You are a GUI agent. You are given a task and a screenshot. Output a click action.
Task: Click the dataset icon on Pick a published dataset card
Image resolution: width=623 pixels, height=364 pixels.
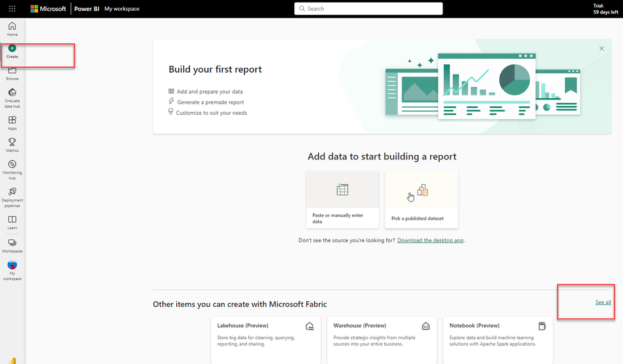423,191
